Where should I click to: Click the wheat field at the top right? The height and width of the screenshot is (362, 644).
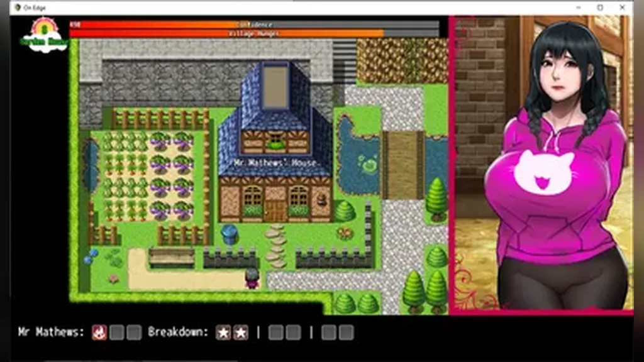pyautogui.click(x=402, y=61)
